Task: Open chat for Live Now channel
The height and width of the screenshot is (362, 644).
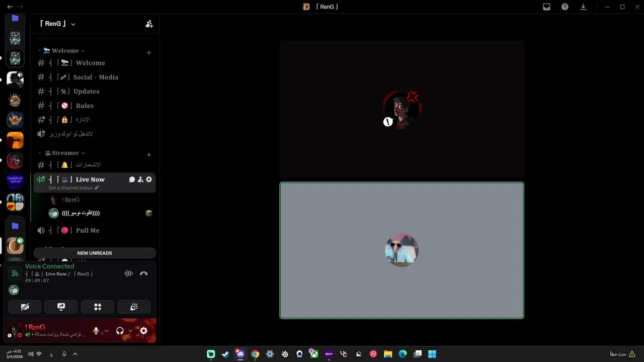Action: (132, 179)
